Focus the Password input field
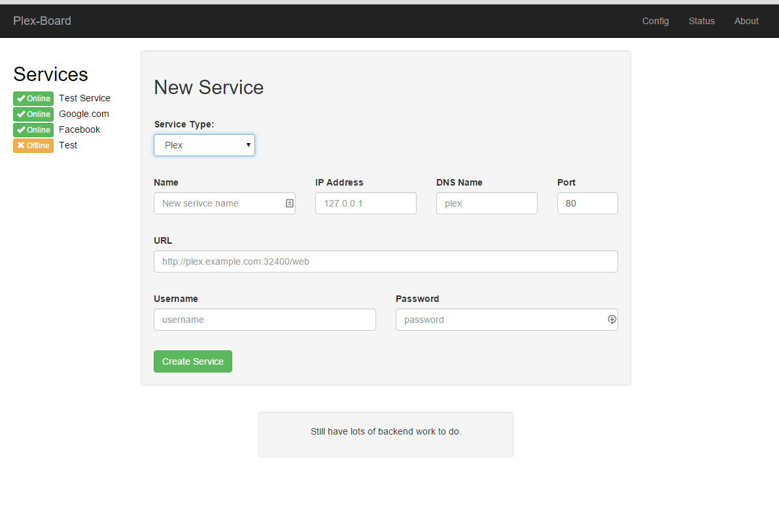The image size is (779, 532). (x=507, y=320)
